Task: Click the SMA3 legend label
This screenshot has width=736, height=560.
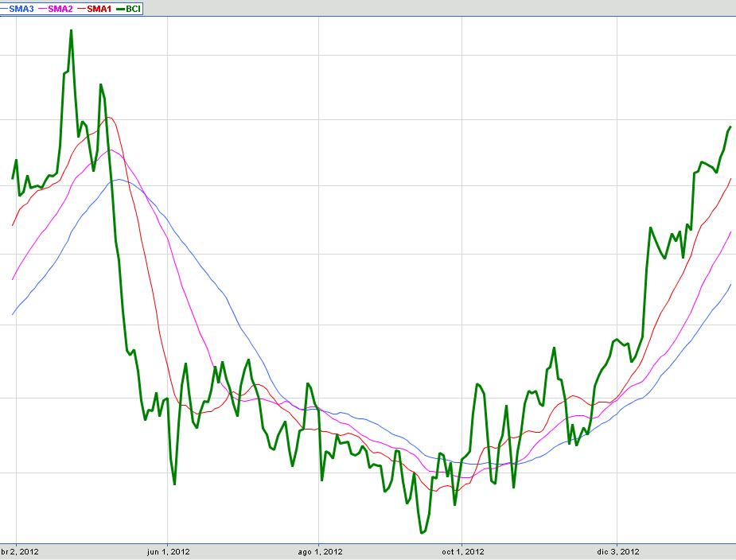Action: 21,8
